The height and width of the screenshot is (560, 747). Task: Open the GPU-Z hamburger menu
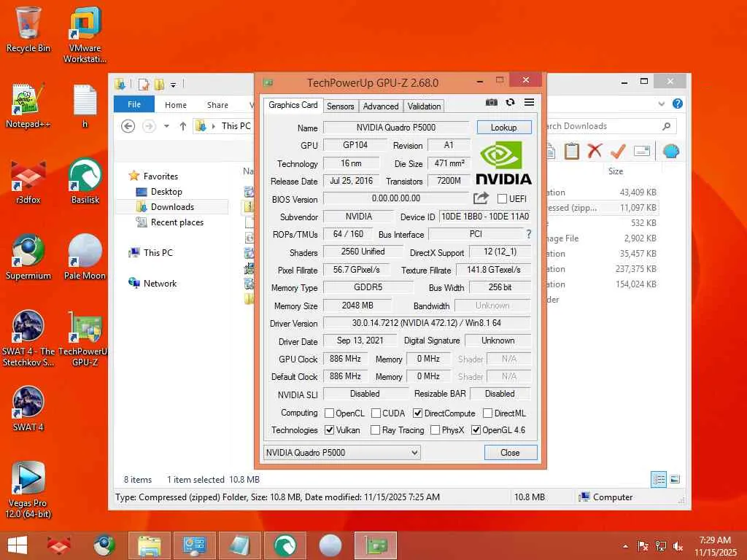tap(529, 102)
